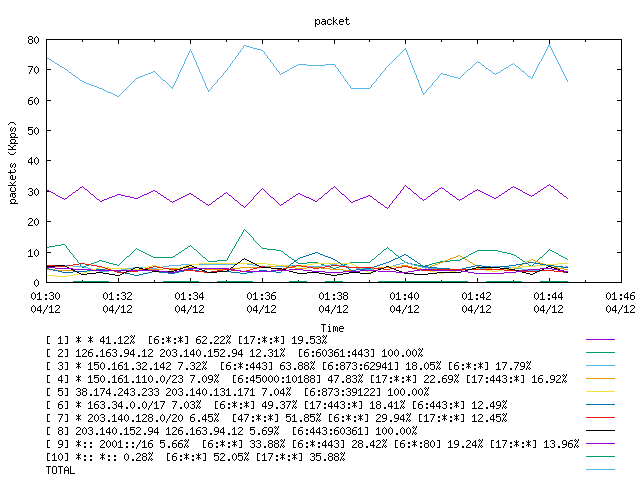Click the y-axis tick label "40"

pyautogui.click(x=33, y=161)
